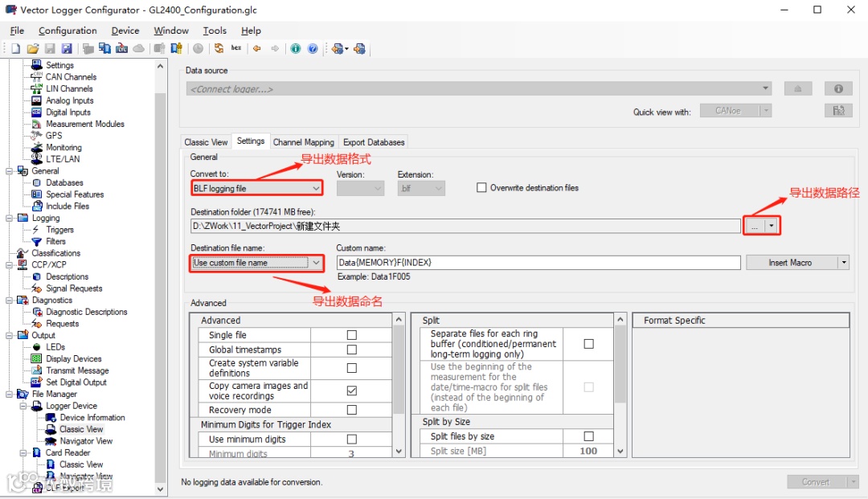Select Signal Requests under CCP/XCP
The height and width of the screenshot is (499, 868).
pos(74,288)
